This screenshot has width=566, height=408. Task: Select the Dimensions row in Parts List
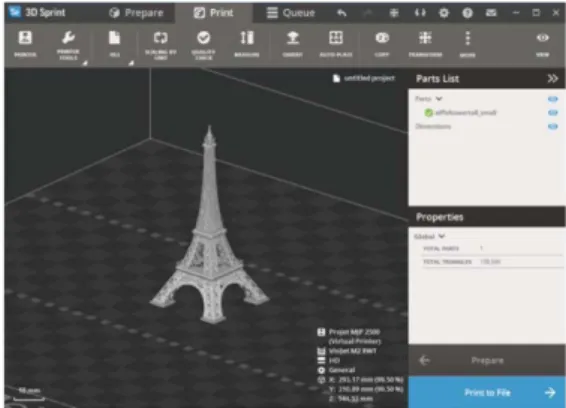433,126
